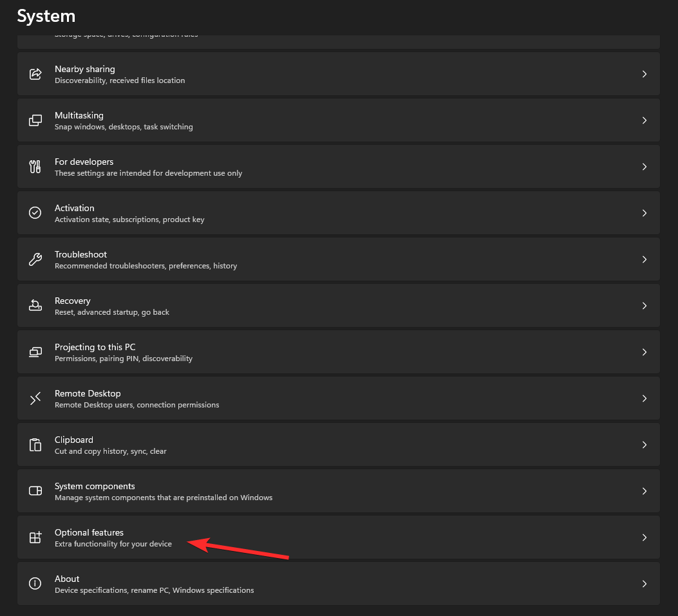
Task: Expand the Clipboard row chevron
Action: point(644,444)
